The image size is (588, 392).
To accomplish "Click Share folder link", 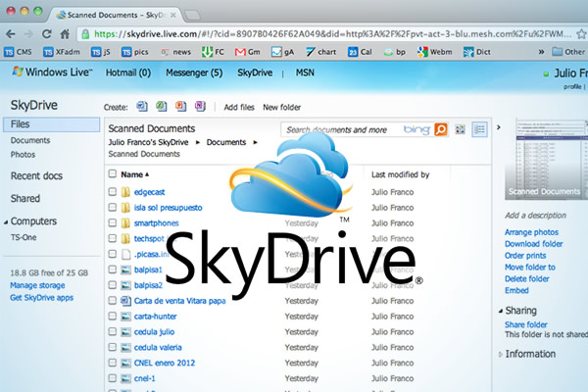I will pos(525,324).
